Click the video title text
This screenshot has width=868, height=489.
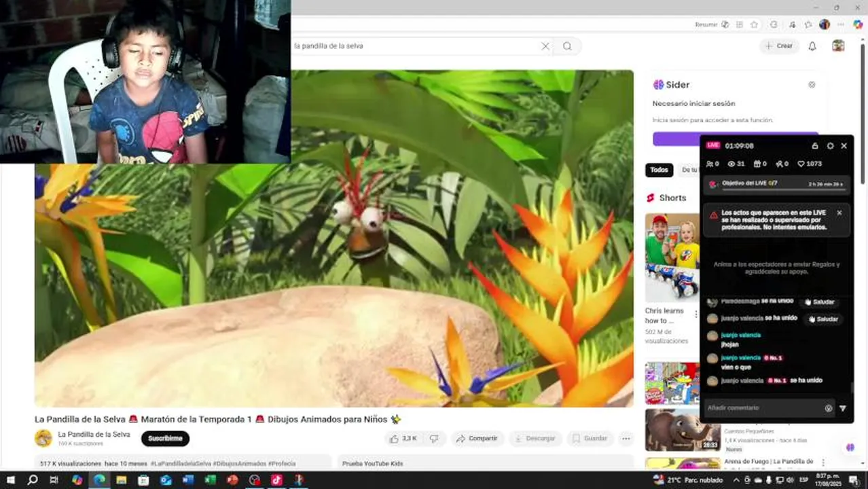[x=217, y=419]
